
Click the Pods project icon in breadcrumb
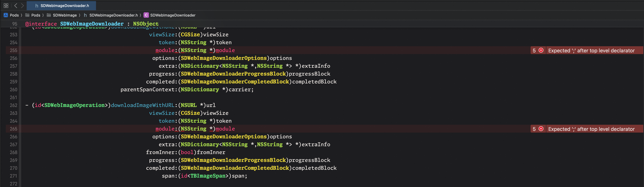tap(6, 15)
